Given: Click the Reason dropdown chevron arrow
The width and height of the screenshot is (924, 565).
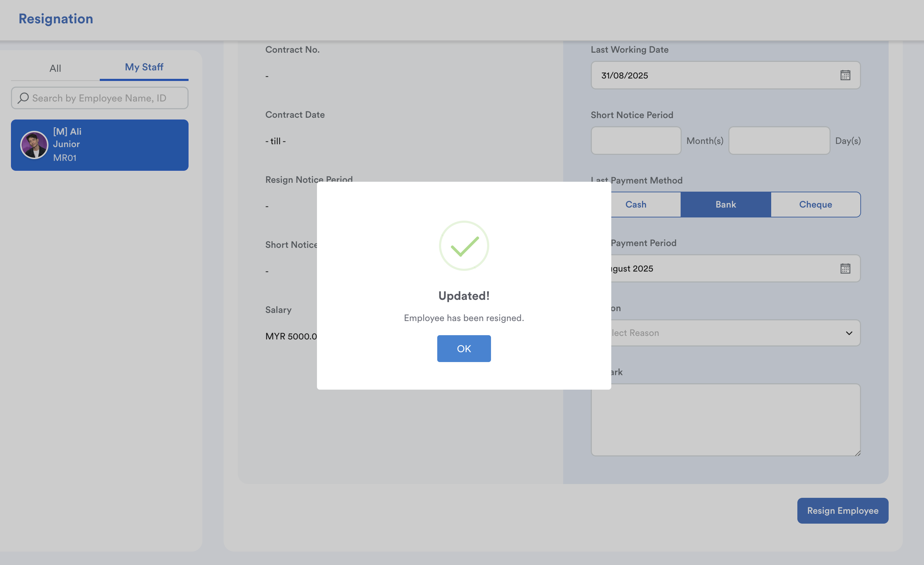Looking at the screenshot, I should click(x=849, y=333).
